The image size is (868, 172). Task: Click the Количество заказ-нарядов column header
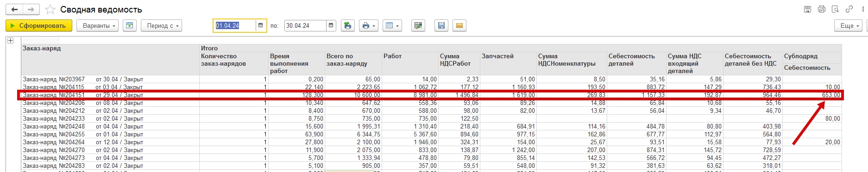click(234, 63)
